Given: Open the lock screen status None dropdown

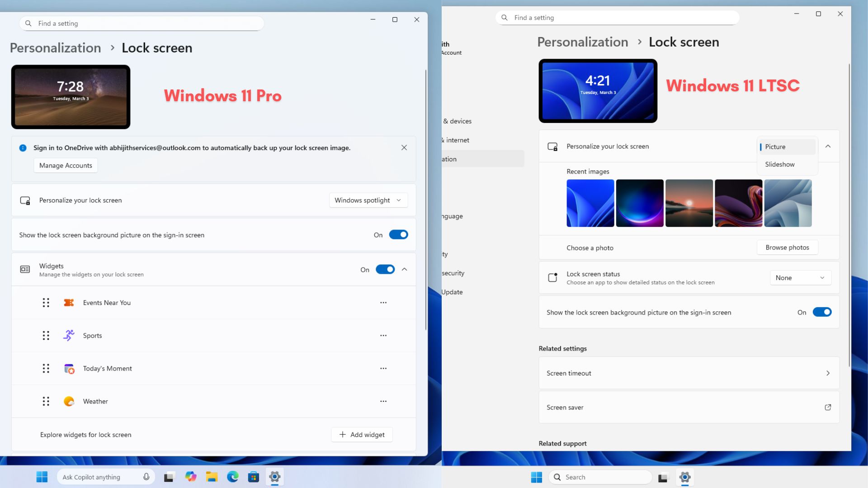Looking at the screenshot, I should point(800,277).
